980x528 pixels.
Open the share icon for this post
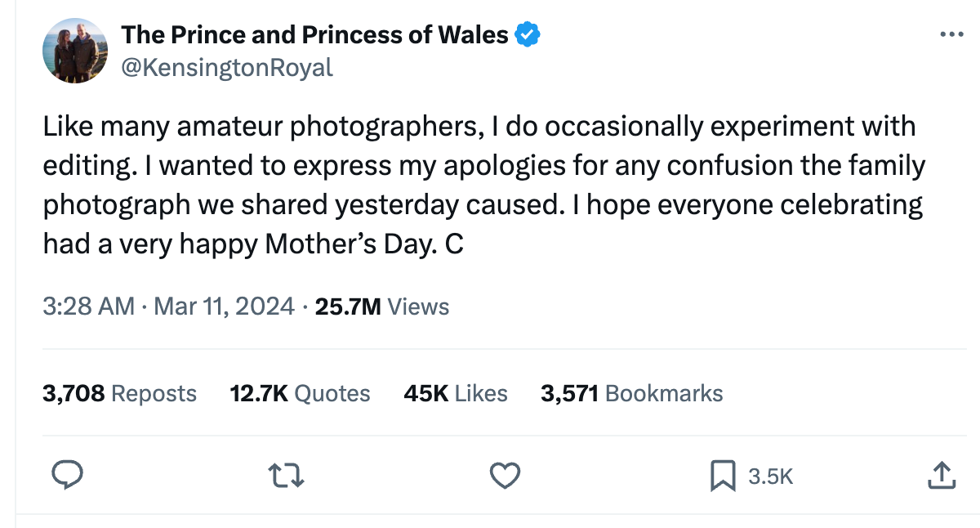point(942,475)
